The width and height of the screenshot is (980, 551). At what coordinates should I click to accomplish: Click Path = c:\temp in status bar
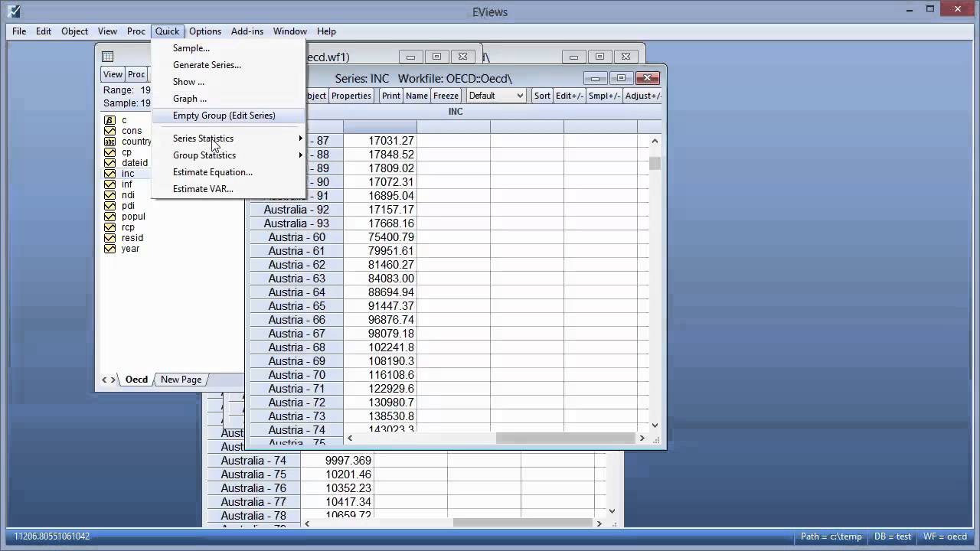(831, 536)
